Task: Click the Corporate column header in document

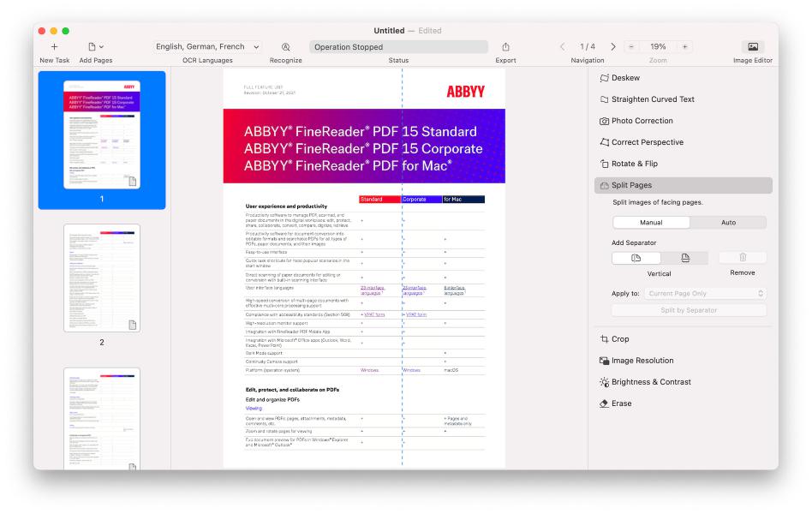Action: (421, 200)
